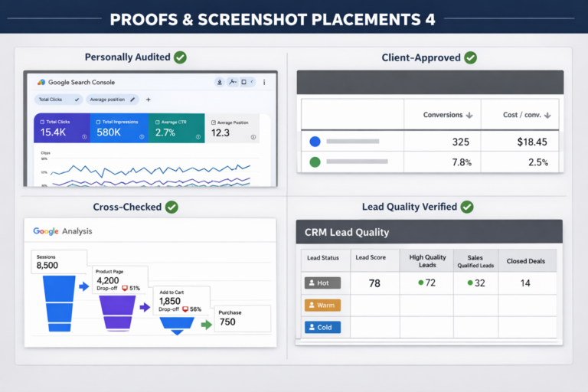Click the checkmark next to Lead Quality Verified
The width and height of the screenshot is (588, 392).
point(467,207)
